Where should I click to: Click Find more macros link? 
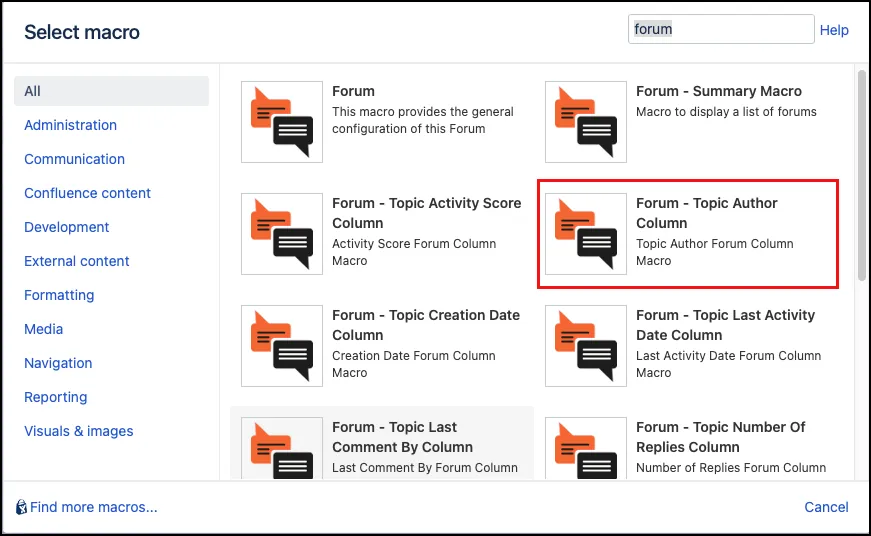[x=94, y=507]
